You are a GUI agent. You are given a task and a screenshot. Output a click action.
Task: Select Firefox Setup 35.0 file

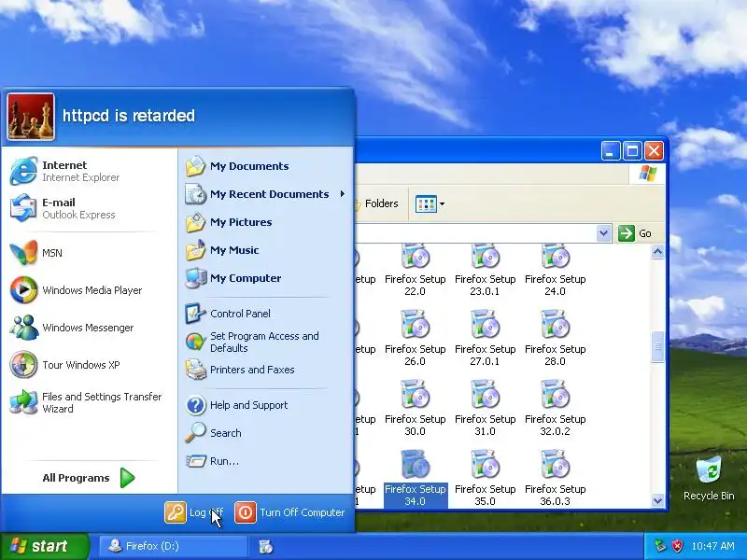[485, 478]
